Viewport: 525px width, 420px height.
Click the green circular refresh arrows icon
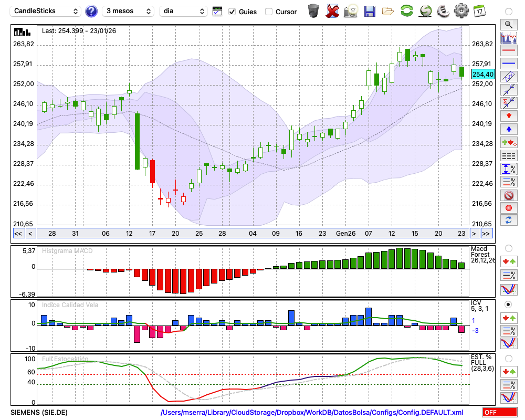click(x=406, y=11)
